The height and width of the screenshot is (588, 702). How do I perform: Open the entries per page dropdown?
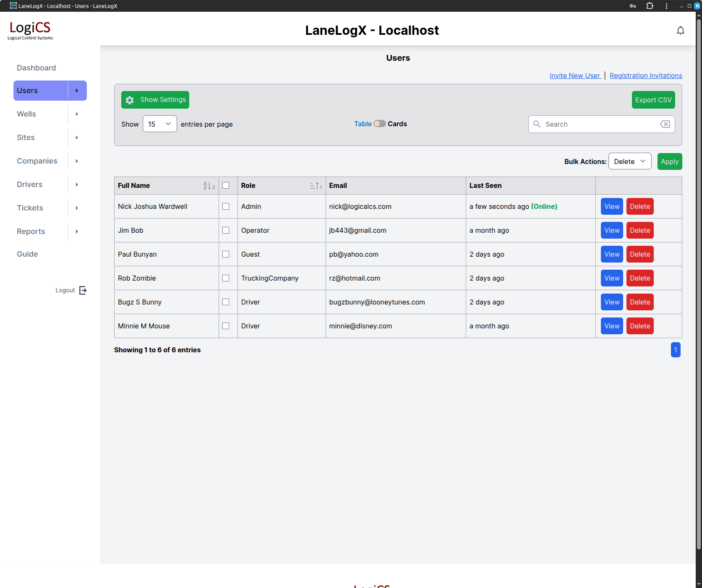[159, 124]
